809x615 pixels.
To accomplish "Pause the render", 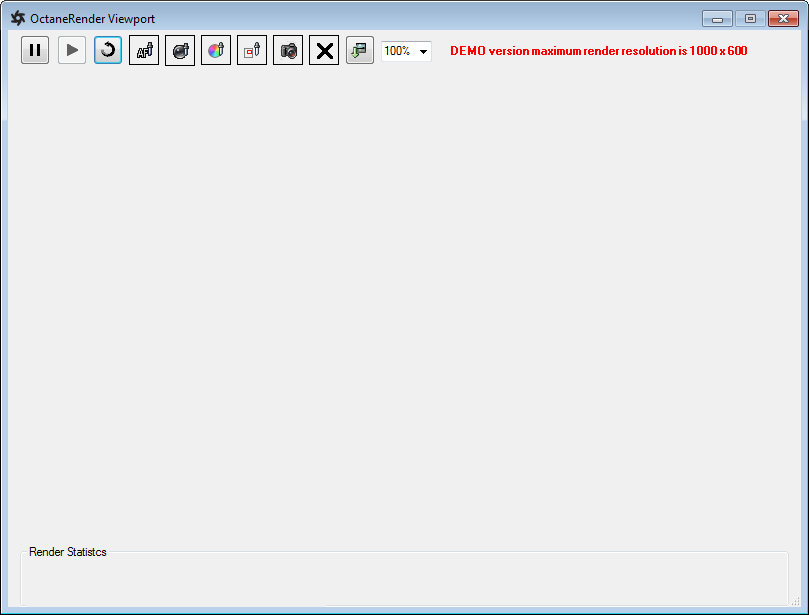I will pos(35,50).
